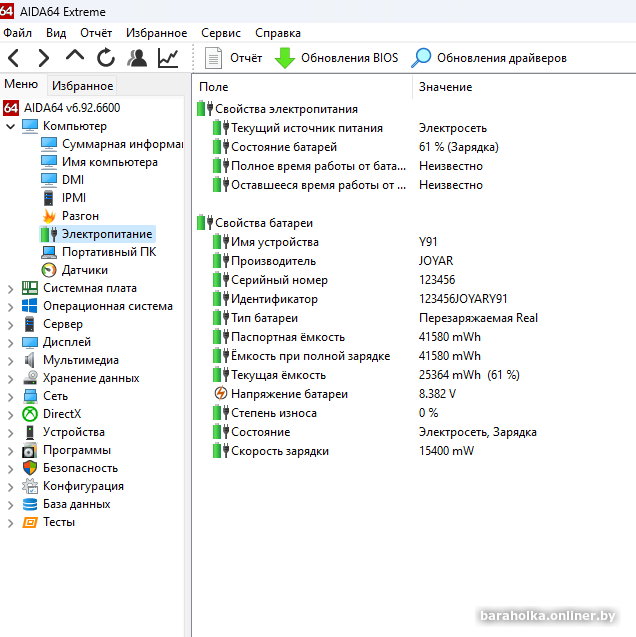Open the Вид menu

[56, 33]
